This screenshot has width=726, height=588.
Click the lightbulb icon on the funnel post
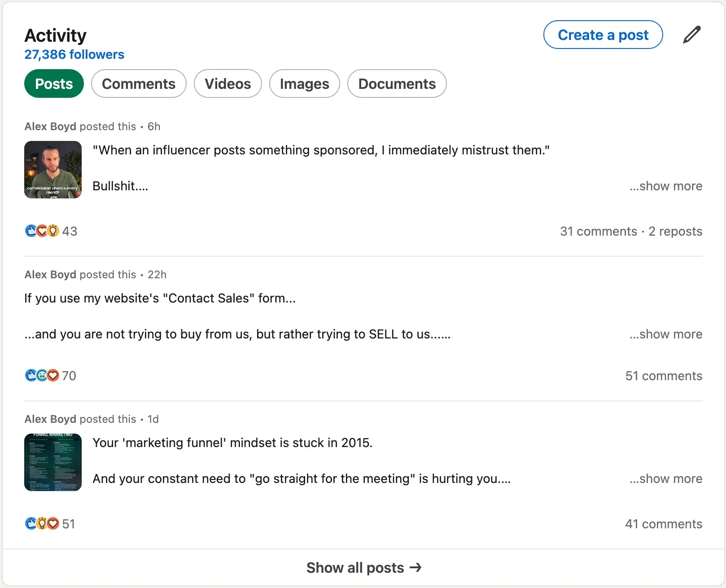coord(42,523)
